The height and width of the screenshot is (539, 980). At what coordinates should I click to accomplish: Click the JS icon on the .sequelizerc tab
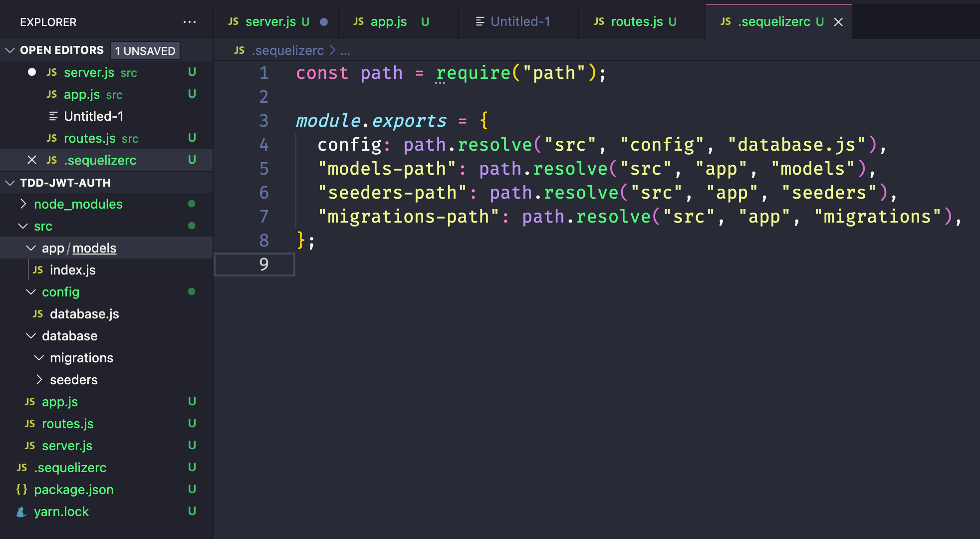725,21
